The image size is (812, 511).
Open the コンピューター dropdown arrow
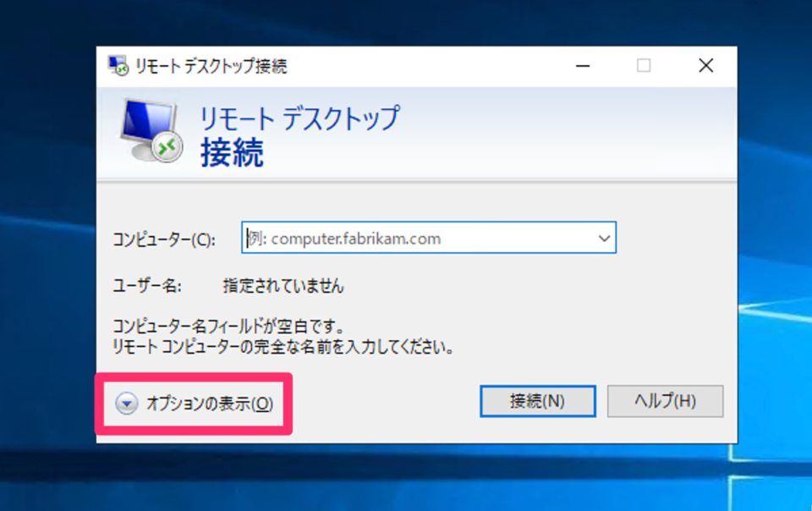pos(604,238)
